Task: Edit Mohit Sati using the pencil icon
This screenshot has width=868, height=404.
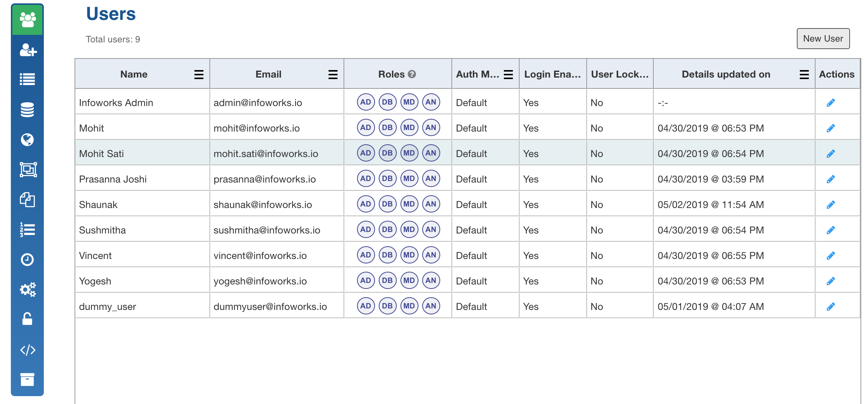Action: tap(831, 154)
